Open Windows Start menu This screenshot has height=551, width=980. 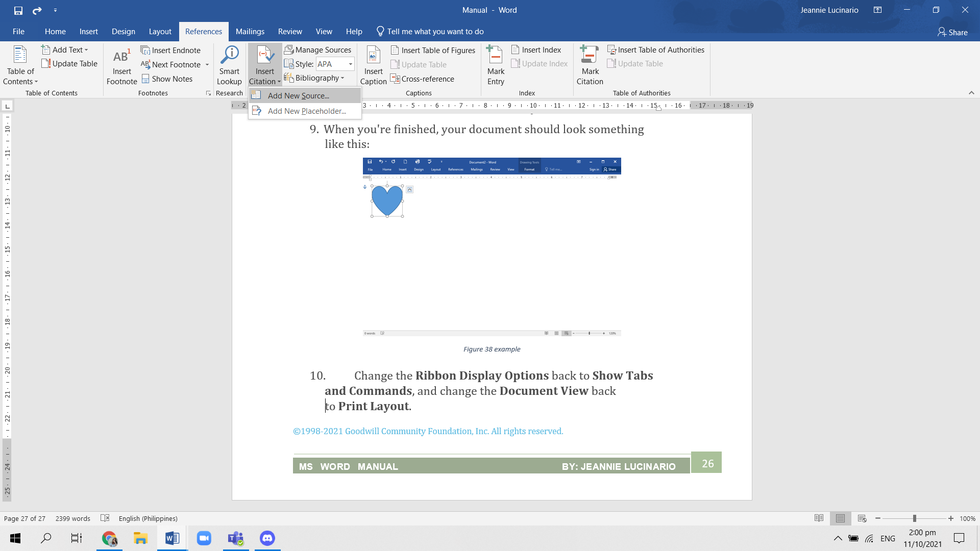point(15,538)
